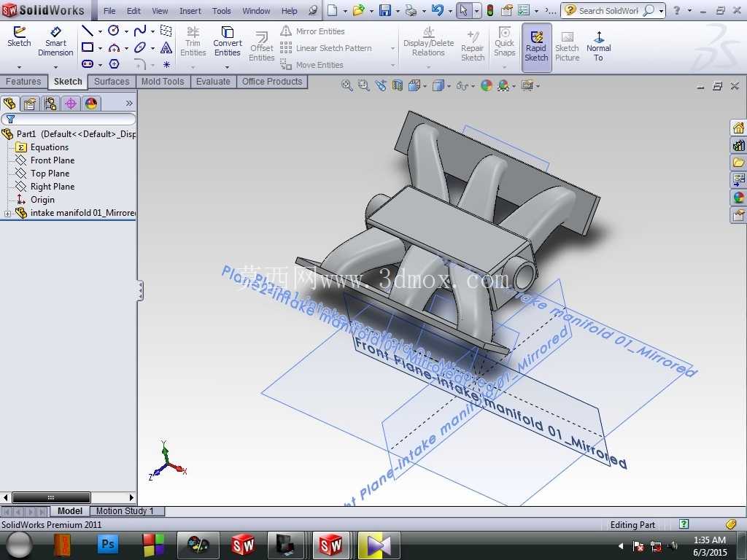This screenshot has width=747, height=560.
Task: Select the Line sketch tool
Action: tap(88, 31)
